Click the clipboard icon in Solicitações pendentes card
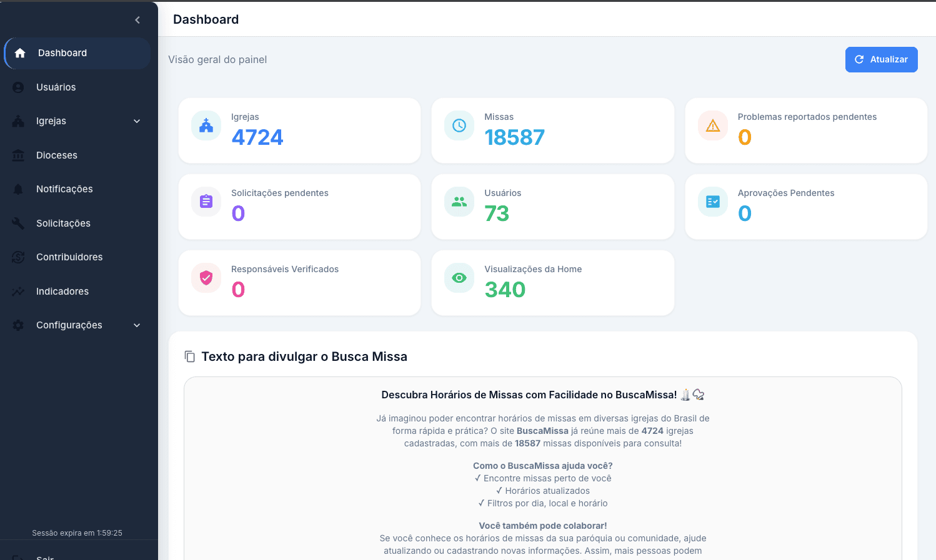The image size is (936, 560). point(206,202)
